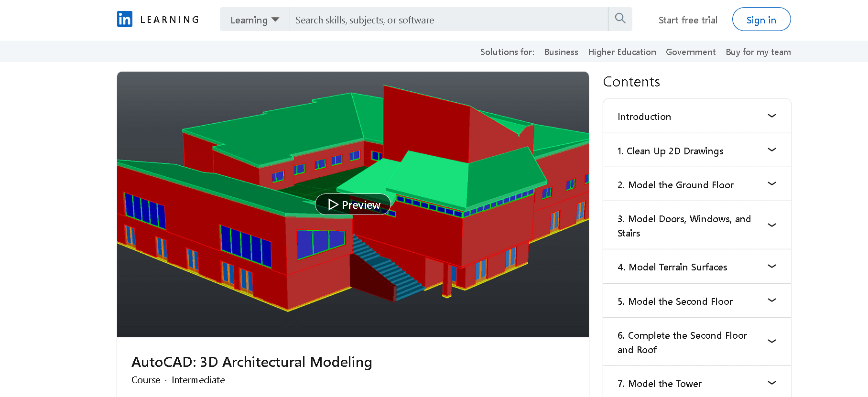
Task: Expand Model the Ground Floor chevron
Action: click(771, 184)
